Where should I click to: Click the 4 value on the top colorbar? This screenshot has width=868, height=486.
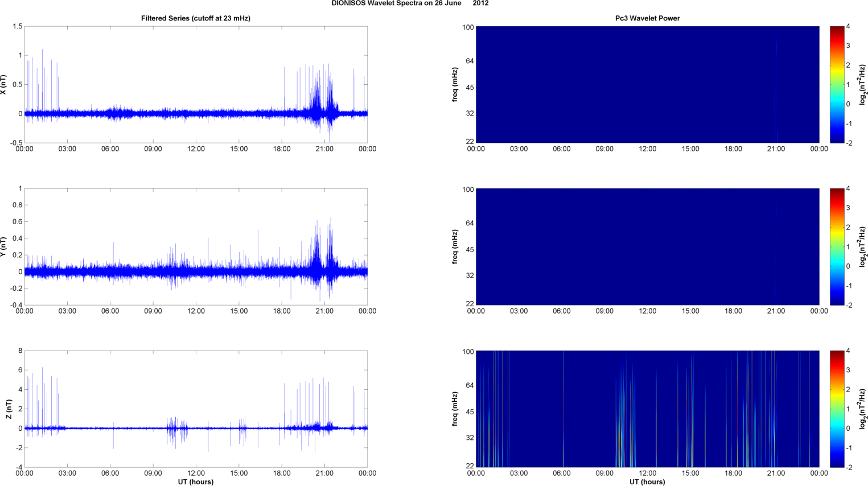click(848, 27)
